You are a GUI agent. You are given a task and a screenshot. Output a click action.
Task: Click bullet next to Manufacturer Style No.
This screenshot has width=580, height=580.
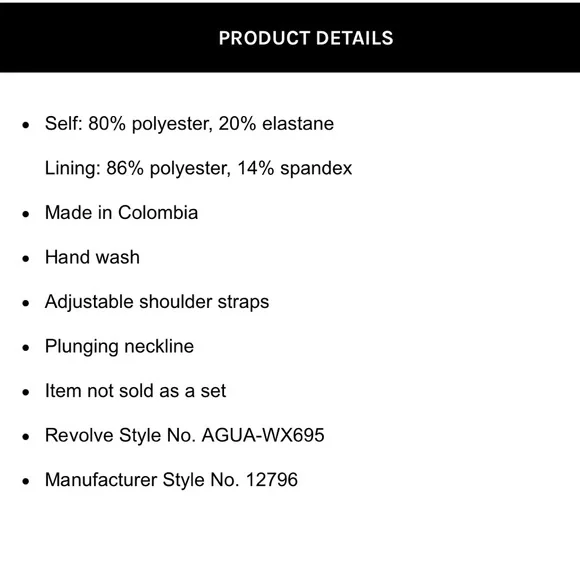pyautogui.click(x=26, y=481)
